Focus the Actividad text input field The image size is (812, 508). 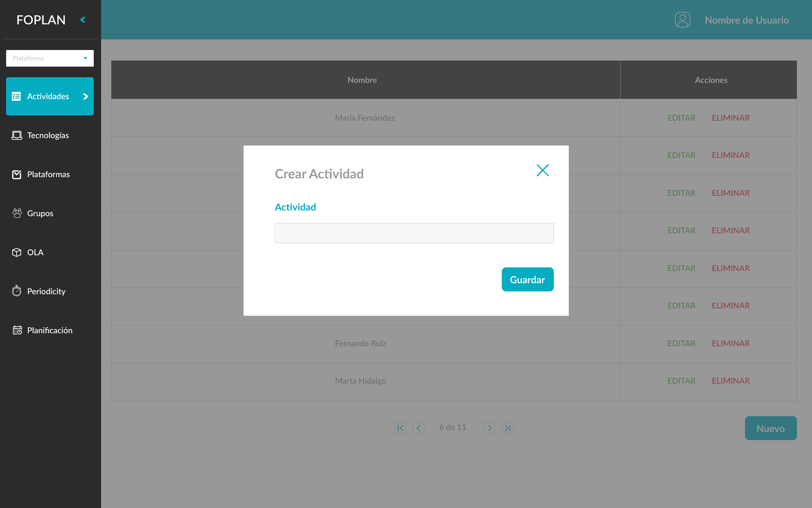pyautogui.click(x=414, y=233)
